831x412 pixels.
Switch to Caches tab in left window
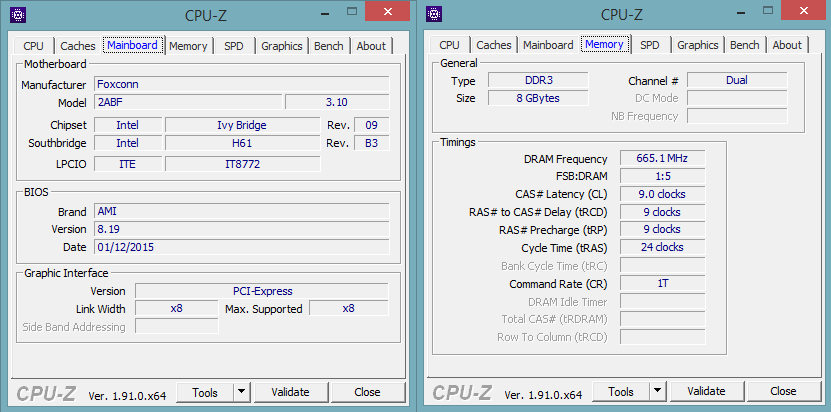(x=77, y=46)
